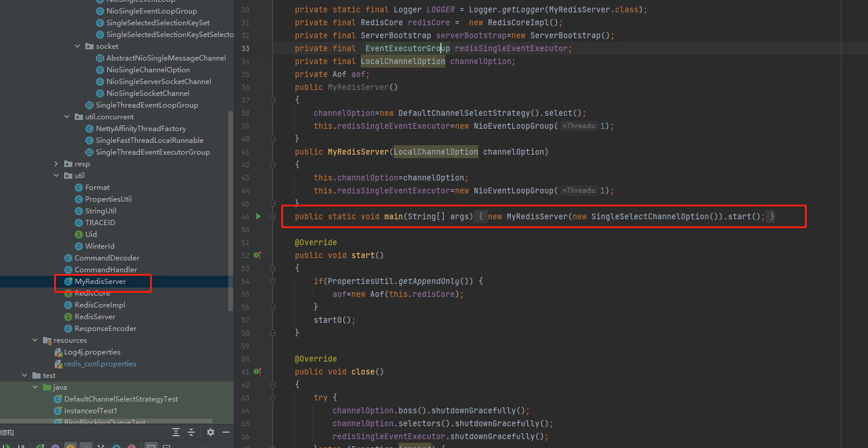The height and width of the screenshot is (448, 868).
Task: Select StringUtil in the util package
Action: click(101, 211)
